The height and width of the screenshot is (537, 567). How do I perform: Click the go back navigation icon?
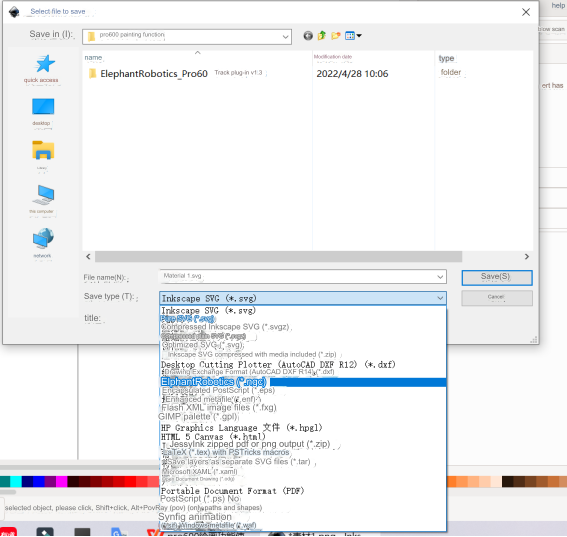(308, 35)
